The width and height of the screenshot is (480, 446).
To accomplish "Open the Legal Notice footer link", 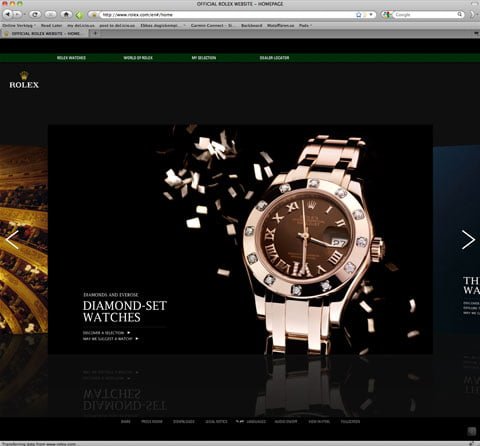I will (216, 422).
